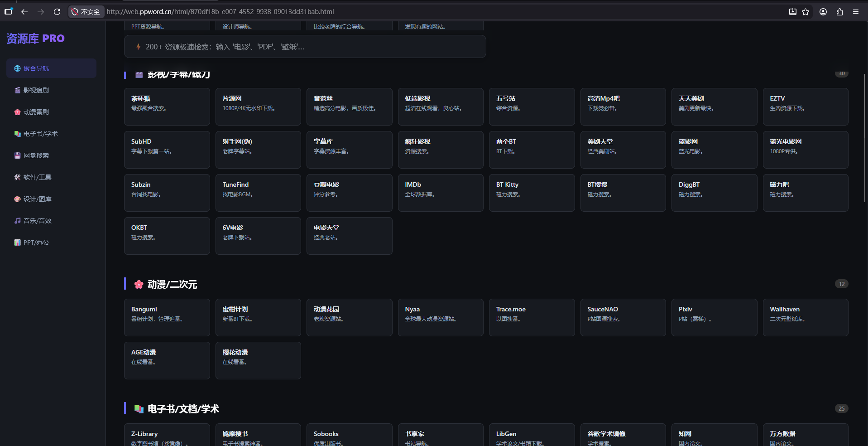Open the SauceNAO card
This screenshot has height=446, width=868.
[623, 317]
